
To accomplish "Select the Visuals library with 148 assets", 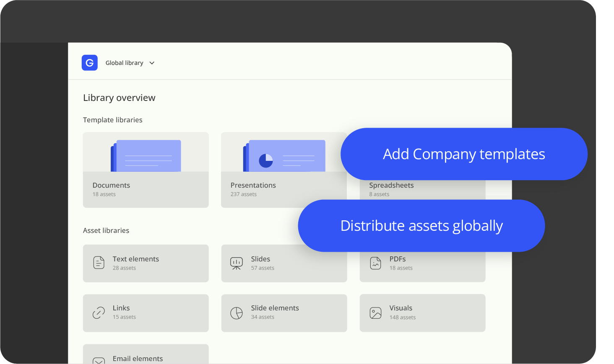I will point(422,312).
